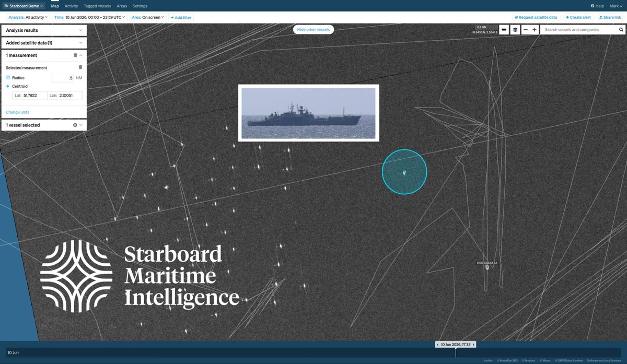627x364 pixels.
Task: Click the Add filter button
Action: (x=181, y=17)
